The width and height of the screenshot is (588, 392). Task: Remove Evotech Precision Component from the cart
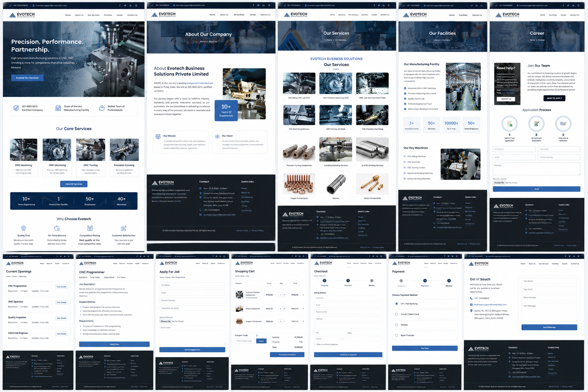point(304,295)
